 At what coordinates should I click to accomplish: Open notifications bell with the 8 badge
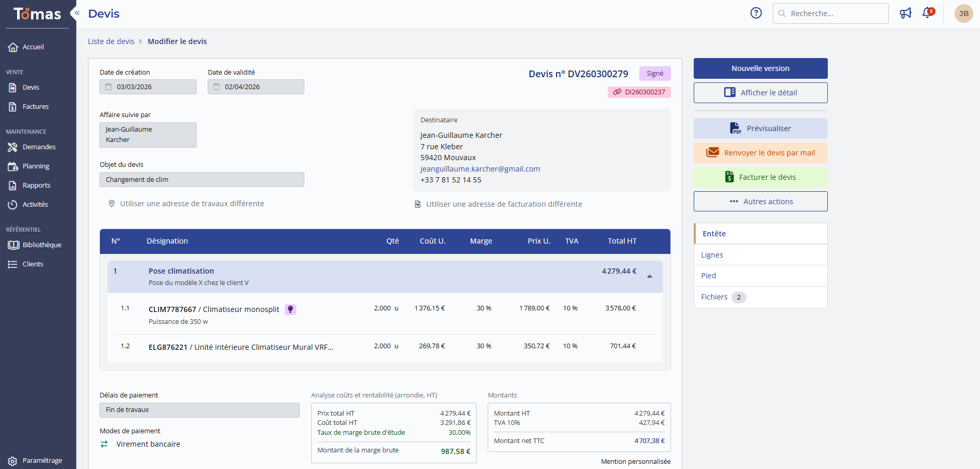click(x=928, y=12)
